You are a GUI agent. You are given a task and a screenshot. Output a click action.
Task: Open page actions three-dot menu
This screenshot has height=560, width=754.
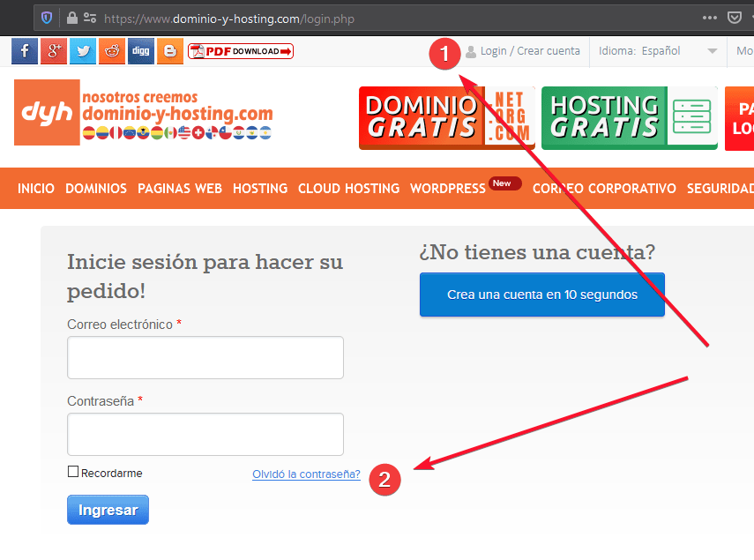[x=710, y=18]
